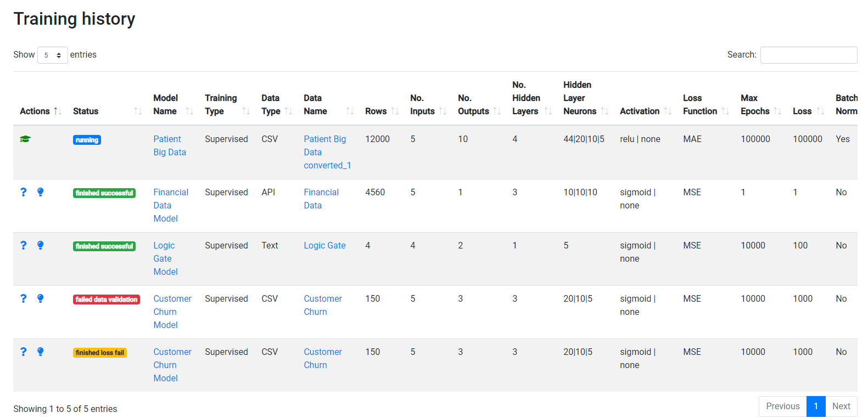Click lightbulb icon in Financial Data Model row
Image resolution: width=868 pixels, height=418 pixels.
(40, 192)
